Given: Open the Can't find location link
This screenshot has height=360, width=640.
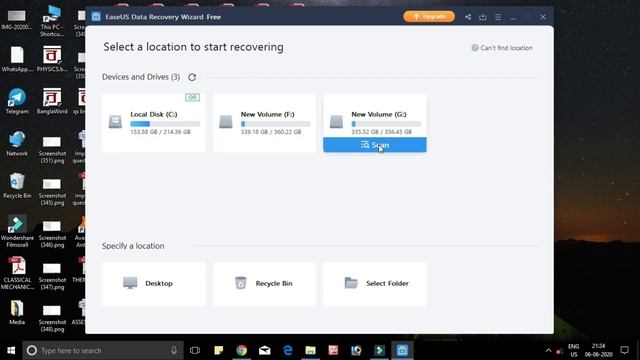Looking at the screenshot, I should tap(502, 48).
